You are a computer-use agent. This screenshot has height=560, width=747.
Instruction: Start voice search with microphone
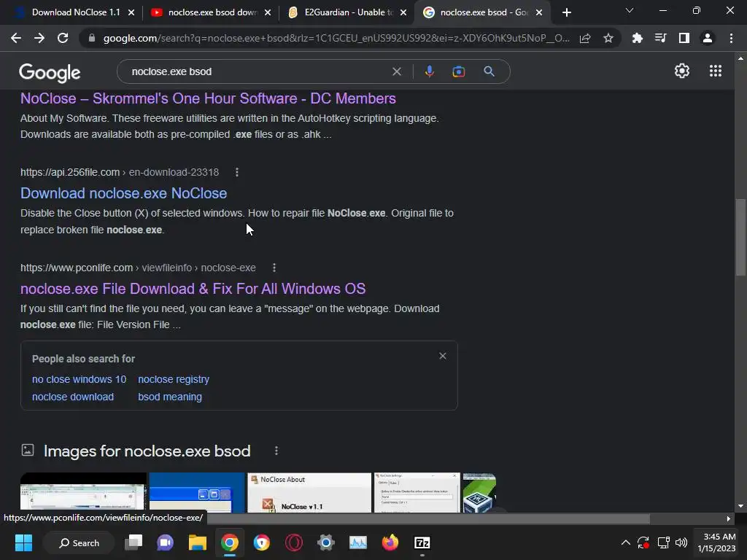[x=429, y=71]
